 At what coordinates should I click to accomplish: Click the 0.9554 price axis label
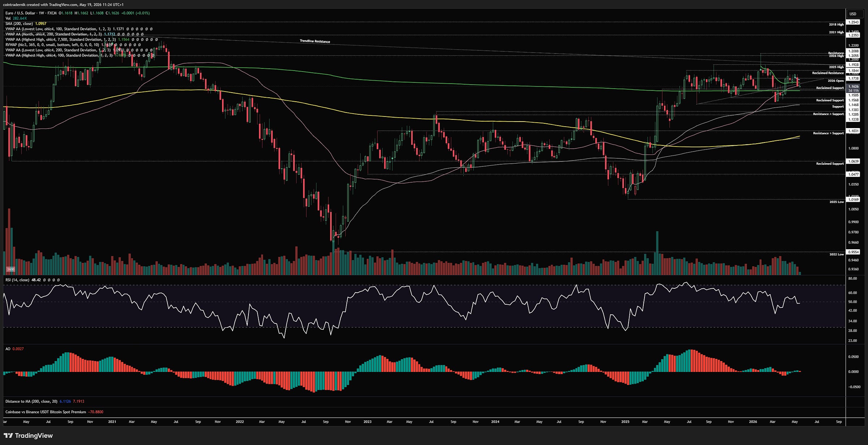click(x=854, y=252)
